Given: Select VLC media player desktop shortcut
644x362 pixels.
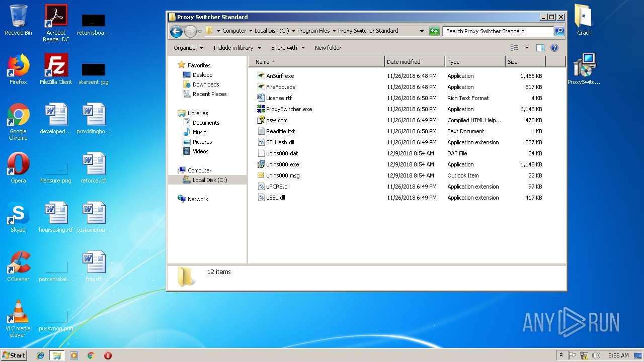Looking at the screenshot, I should tap(18, 319).
